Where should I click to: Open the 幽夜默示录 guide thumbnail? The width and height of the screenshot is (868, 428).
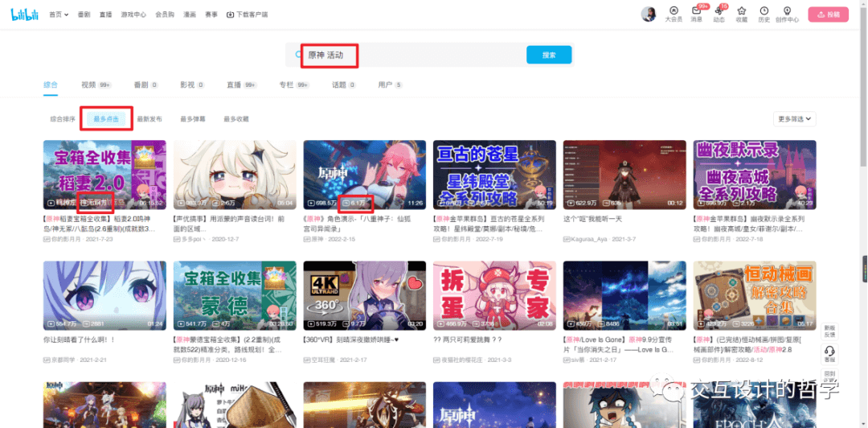coord(755,175)
